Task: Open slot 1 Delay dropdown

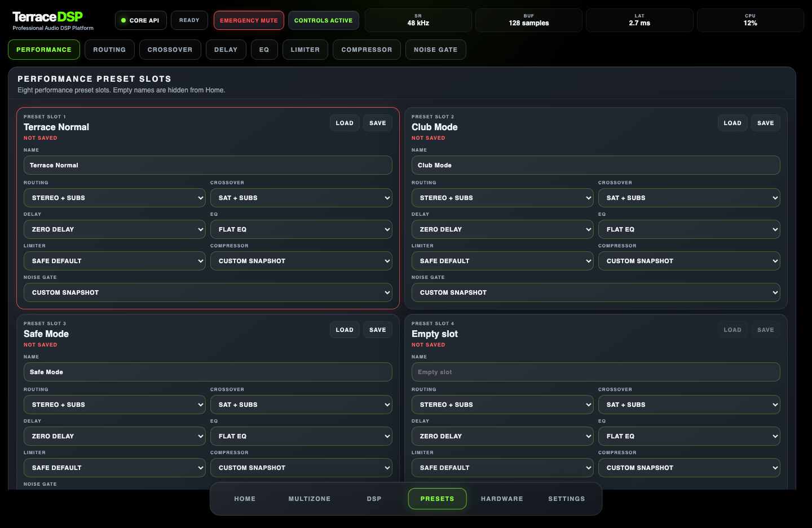Action: tap(114, 229)
